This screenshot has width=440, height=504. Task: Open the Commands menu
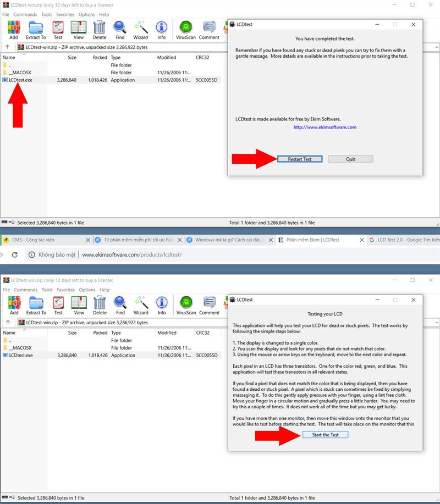[25, 14]
